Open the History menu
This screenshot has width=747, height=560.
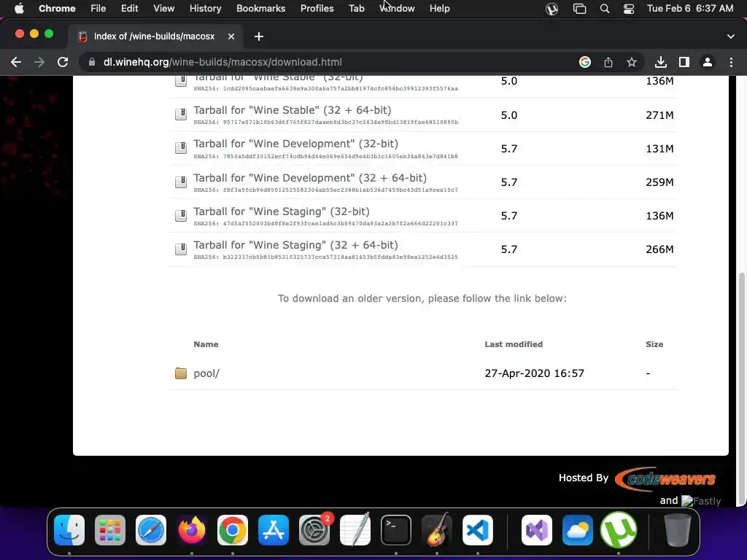click(205, 8)
